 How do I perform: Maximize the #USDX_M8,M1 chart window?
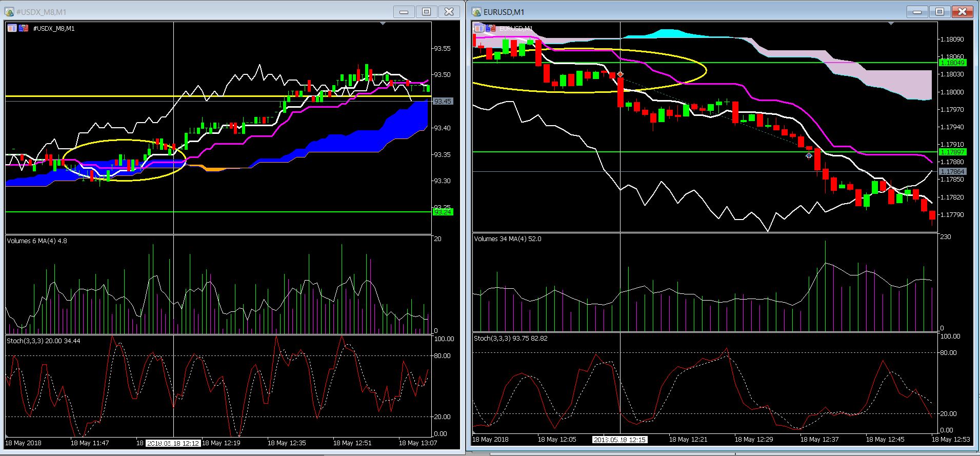tap(426, 12)
